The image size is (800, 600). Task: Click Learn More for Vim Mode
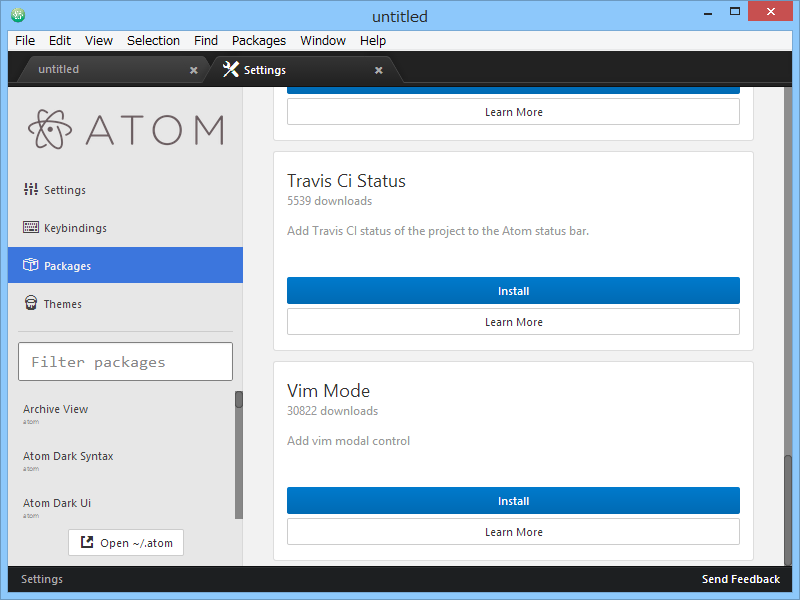(x=513, y=532)
